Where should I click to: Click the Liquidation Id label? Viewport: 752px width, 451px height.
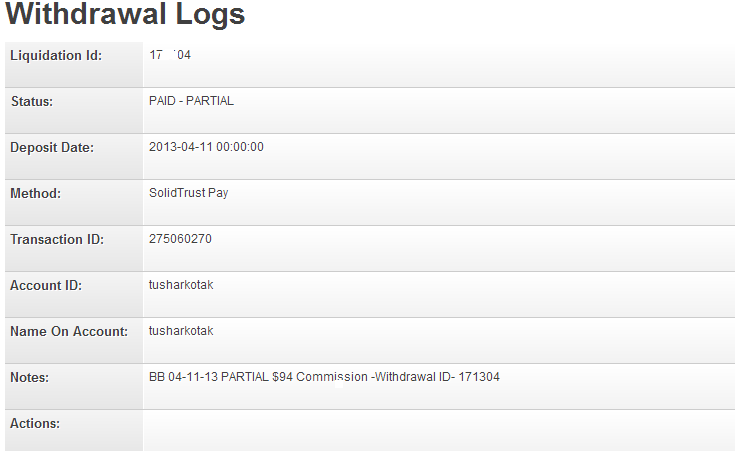[56, 55]
